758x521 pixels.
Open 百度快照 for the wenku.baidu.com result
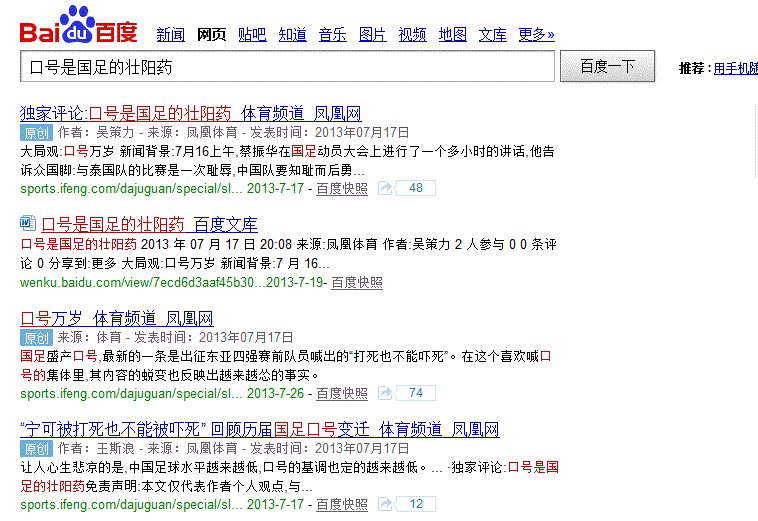coord(357,283)
